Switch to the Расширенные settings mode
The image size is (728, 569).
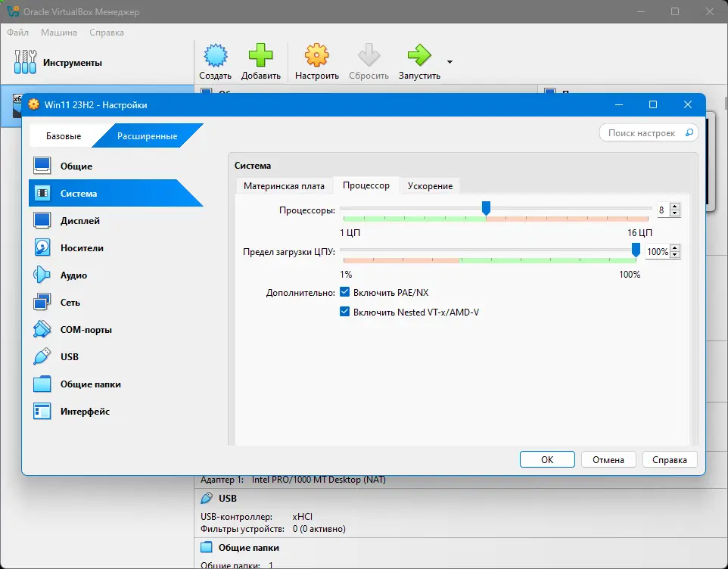pos(147,136)
